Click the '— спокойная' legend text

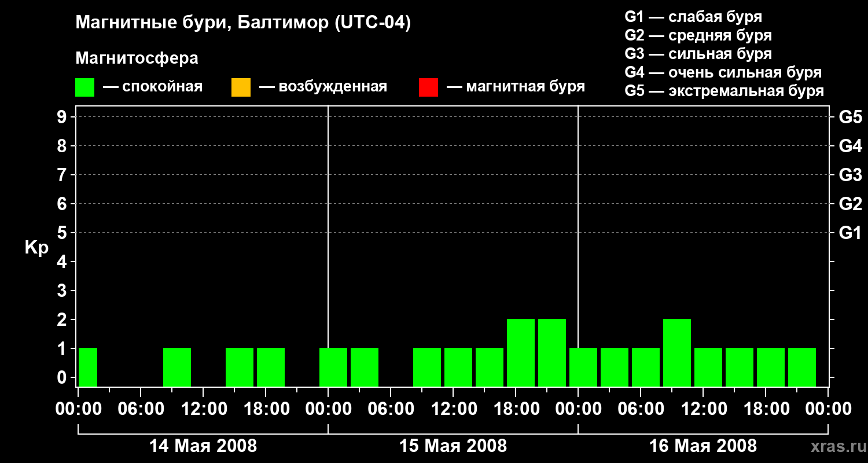coord(153,87)
